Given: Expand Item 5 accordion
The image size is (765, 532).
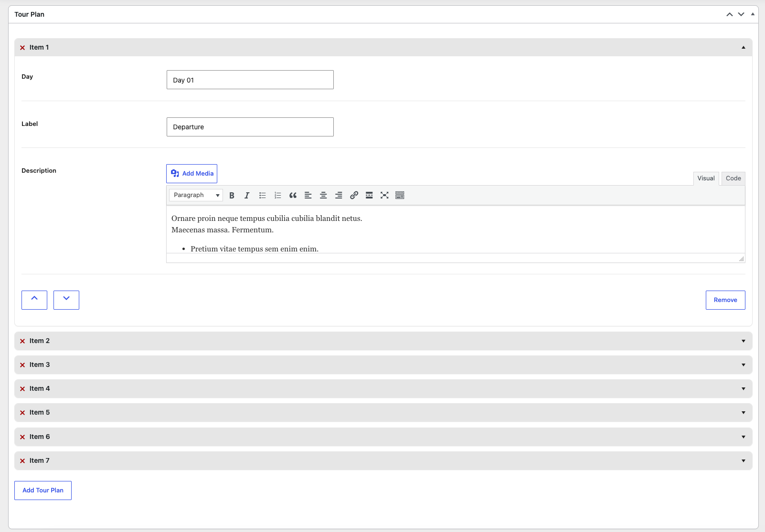Looking at the screenshot, I should point(744,413).
